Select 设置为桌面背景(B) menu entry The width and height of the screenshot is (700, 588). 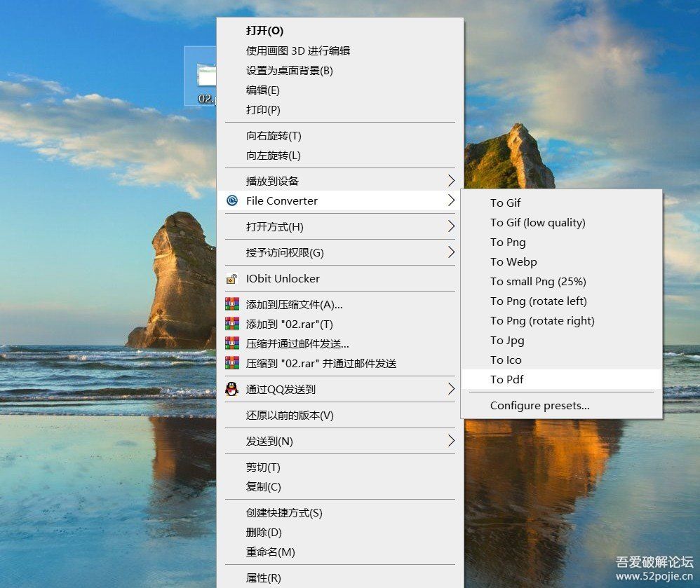pyautogui.click(x=289, y=70)
